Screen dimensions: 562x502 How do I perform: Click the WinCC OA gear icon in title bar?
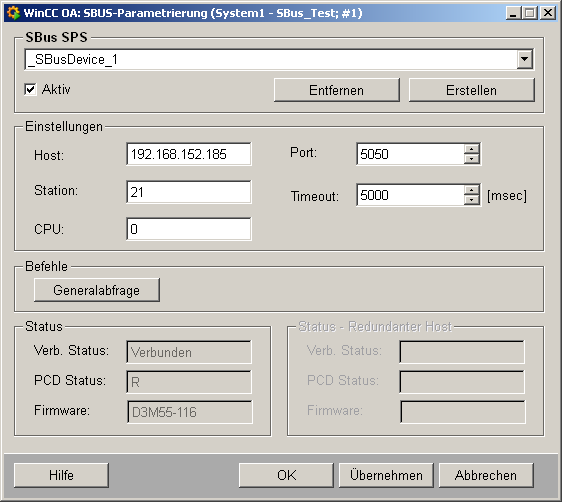[13, 13]
